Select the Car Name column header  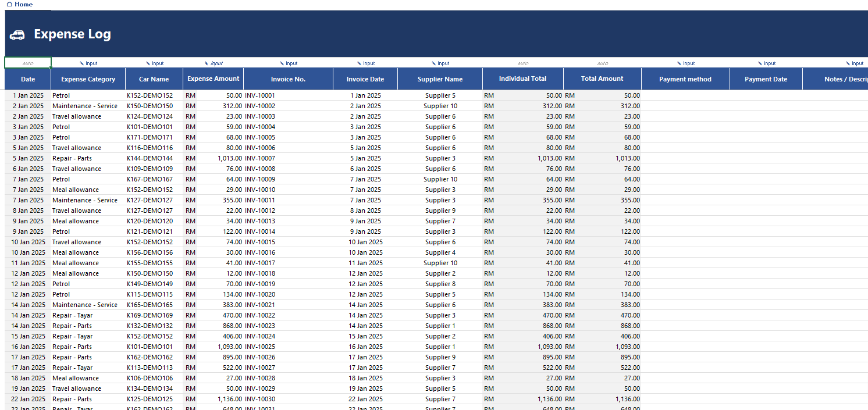coord(154,79)
